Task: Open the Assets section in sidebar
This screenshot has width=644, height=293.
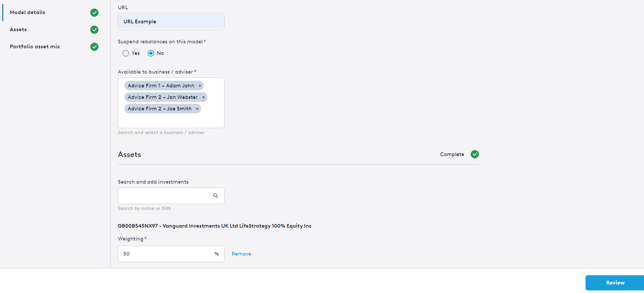Action: 18,30
